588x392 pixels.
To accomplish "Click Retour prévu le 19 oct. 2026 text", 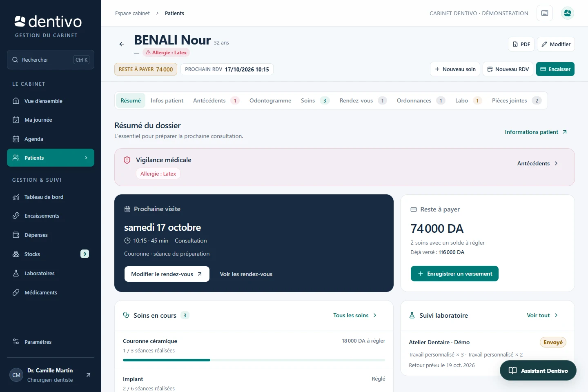I will tap(442, 365).
